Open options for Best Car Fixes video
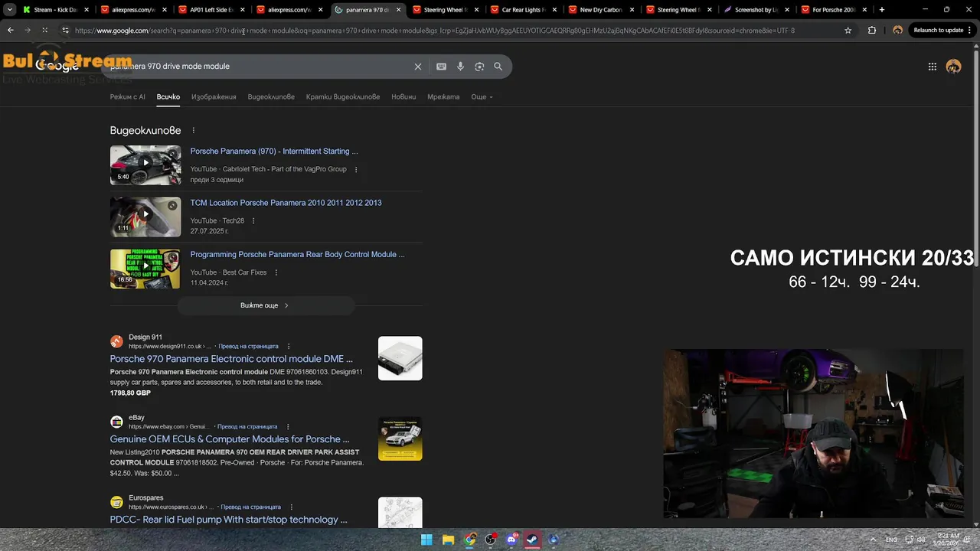 276,272
